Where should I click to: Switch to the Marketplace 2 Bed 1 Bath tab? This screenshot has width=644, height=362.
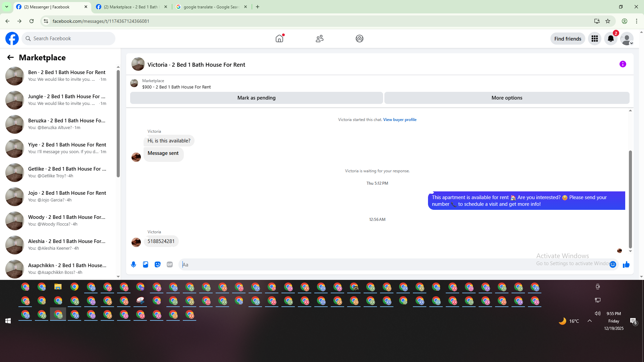click(131, 7)
